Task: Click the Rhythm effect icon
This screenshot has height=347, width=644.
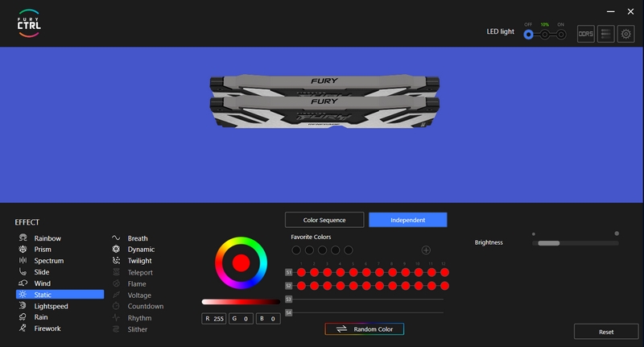Action: click(x=116, y=317)
